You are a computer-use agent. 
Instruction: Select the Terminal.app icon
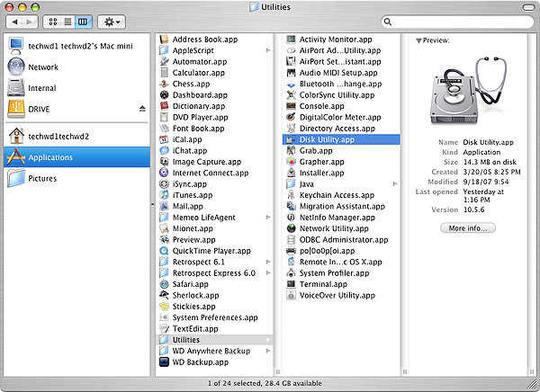click(x=291, y=284)
